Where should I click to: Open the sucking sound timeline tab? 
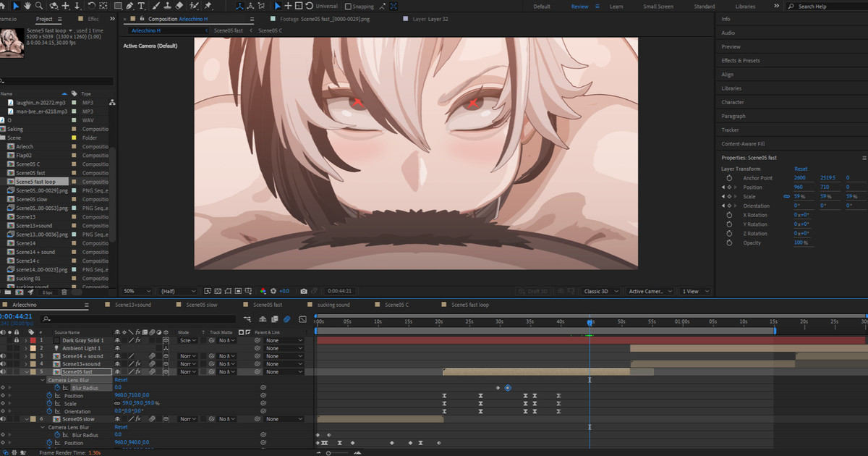[x=333, y=305]
